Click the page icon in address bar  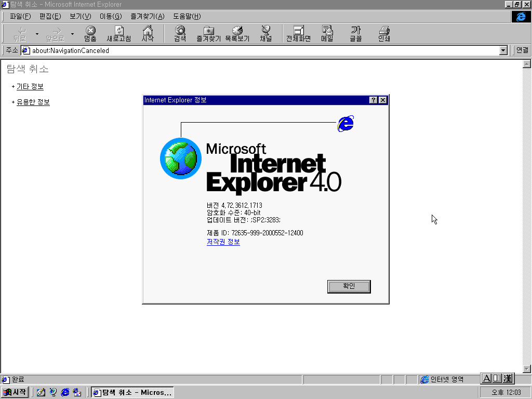(26, 50)
